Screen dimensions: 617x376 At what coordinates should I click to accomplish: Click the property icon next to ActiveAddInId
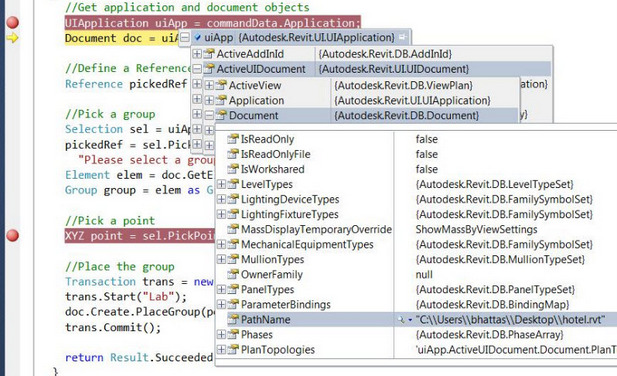tap(209, 53)
